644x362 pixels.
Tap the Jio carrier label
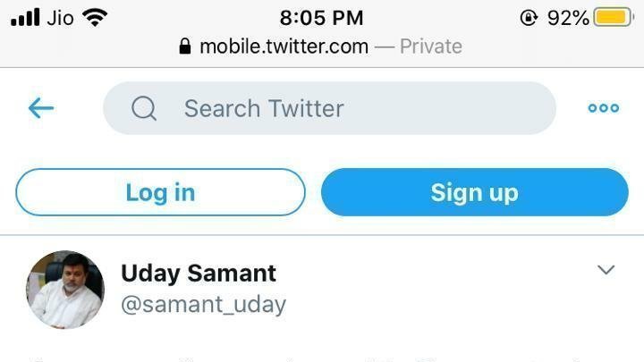(x=59, y=17)
